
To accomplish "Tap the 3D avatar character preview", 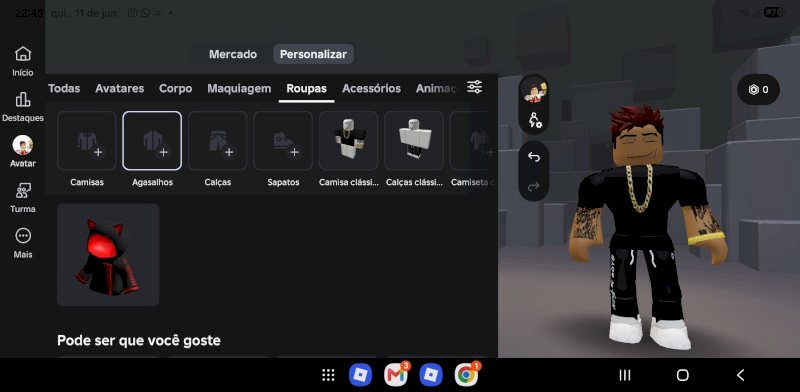I will 647,228.
